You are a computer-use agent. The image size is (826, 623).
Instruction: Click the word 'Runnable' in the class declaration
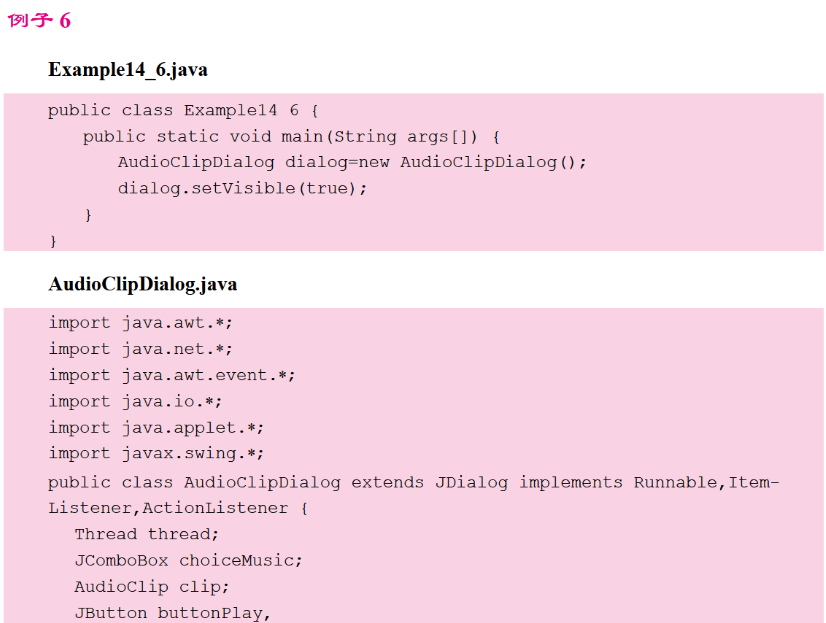coord(675,482)
